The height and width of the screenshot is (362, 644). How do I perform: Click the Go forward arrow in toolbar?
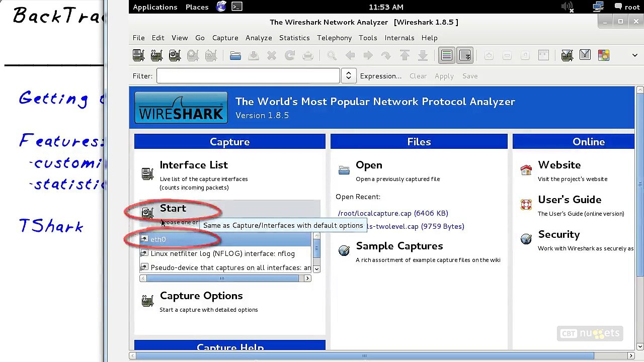tap(368, 55)
